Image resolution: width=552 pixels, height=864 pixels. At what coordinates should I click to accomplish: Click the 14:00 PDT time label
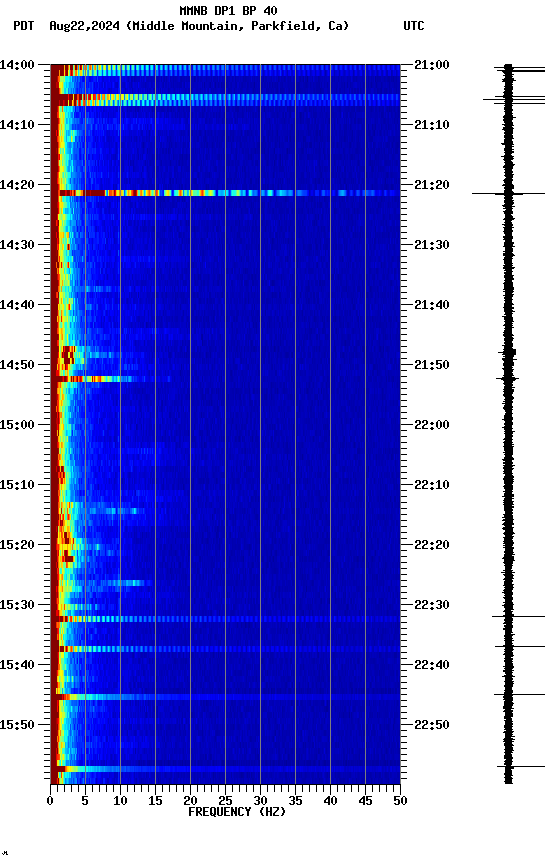click(x=17, y=65)
